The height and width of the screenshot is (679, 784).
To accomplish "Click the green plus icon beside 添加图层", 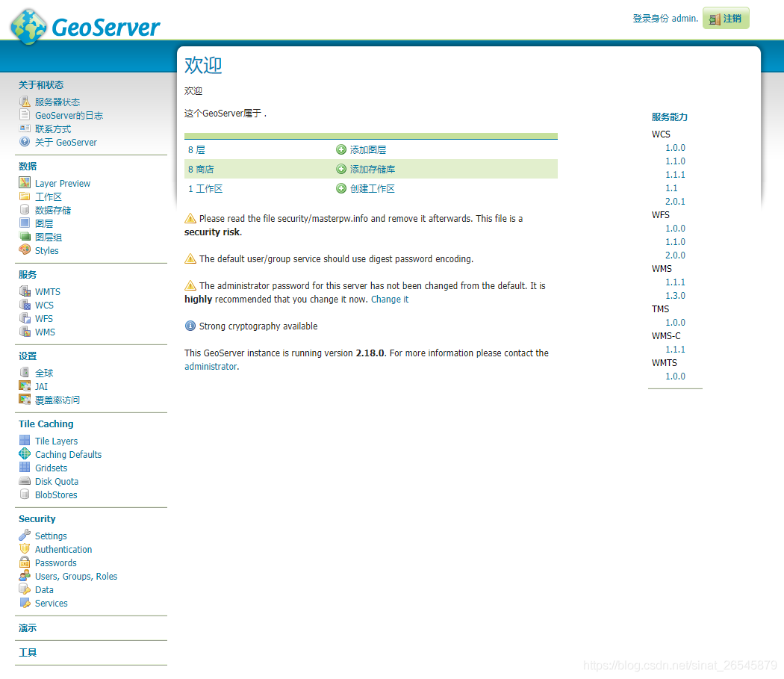I will pos(341,149).
